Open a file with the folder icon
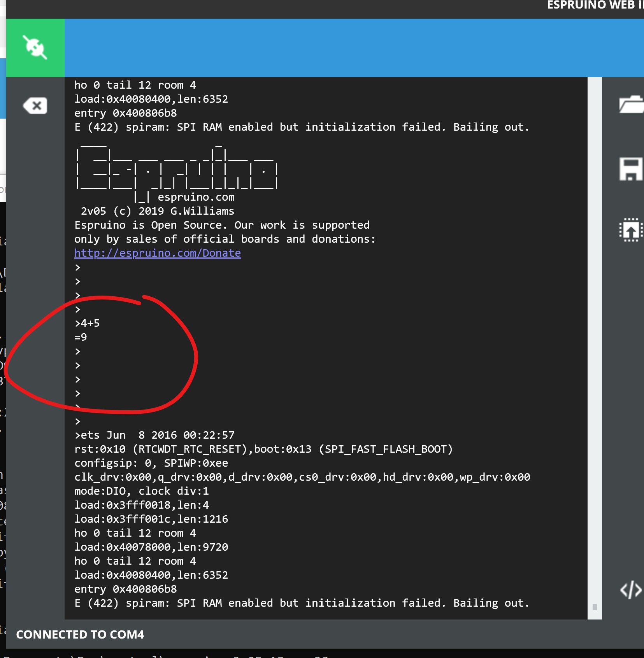 coord(631,104)
